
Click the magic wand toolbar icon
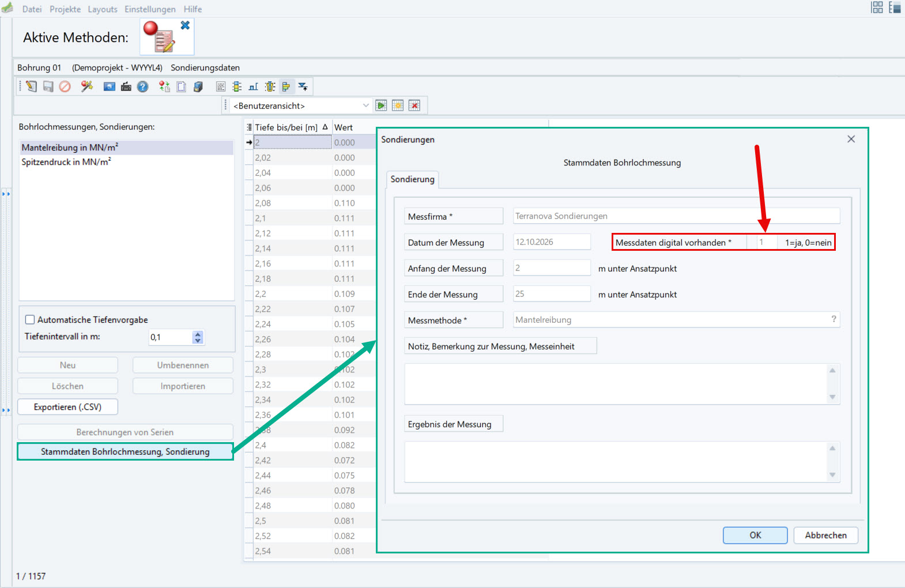pyautogui.click(x=87, y=86)
